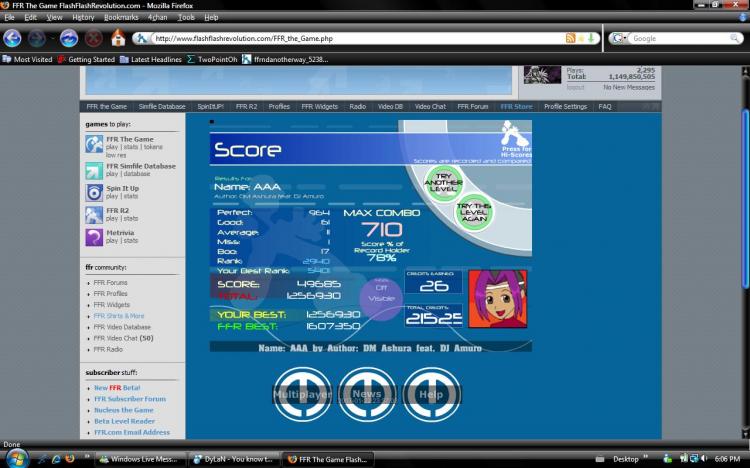Switch to Windows Live Messenger taskbar button

[140, 459]
